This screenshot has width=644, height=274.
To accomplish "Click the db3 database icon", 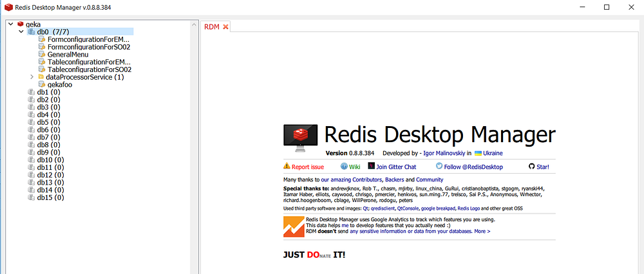I will click(x=32, y=107).
